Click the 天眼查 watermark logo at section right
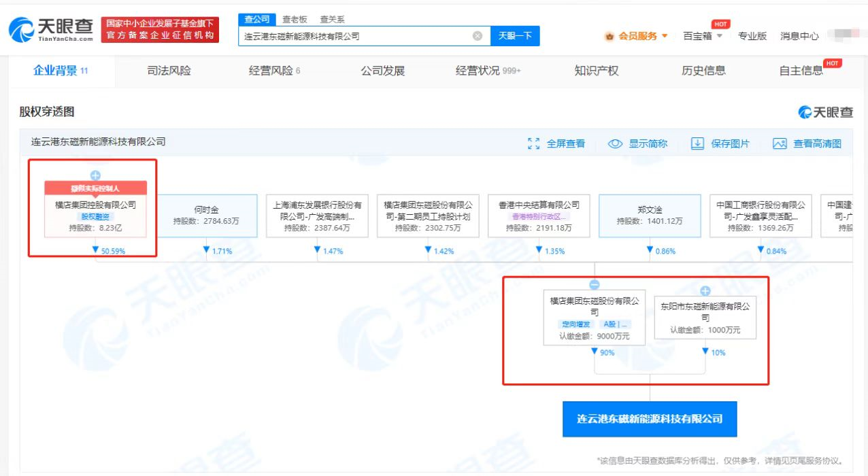 pos(825,112)
